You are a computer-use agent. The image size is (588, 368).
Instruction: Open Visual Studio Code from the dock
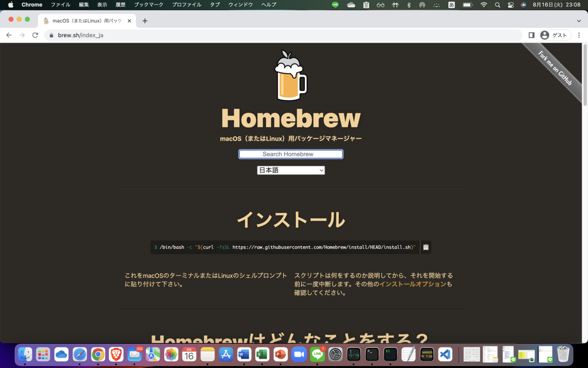(445, 354)
